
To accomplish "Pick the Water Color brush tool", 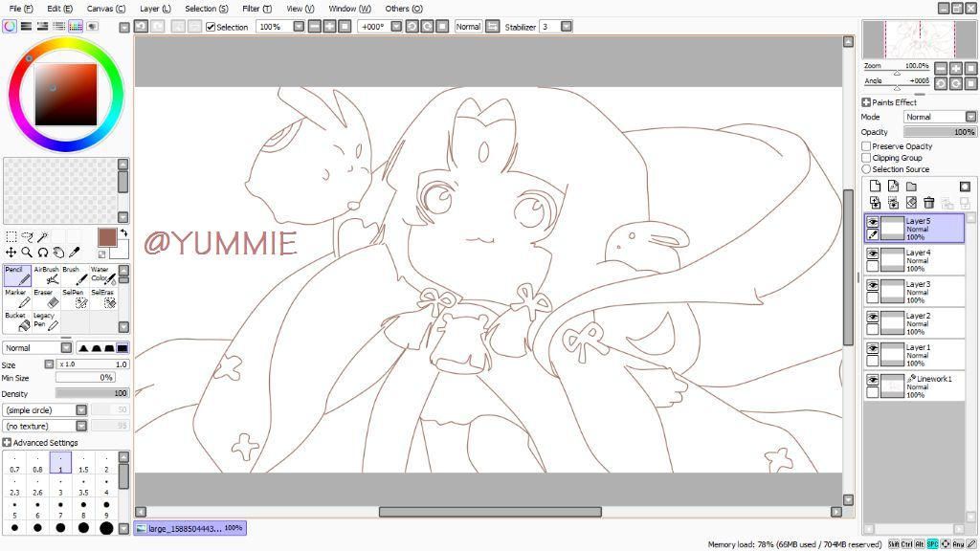I will (104, 275).
